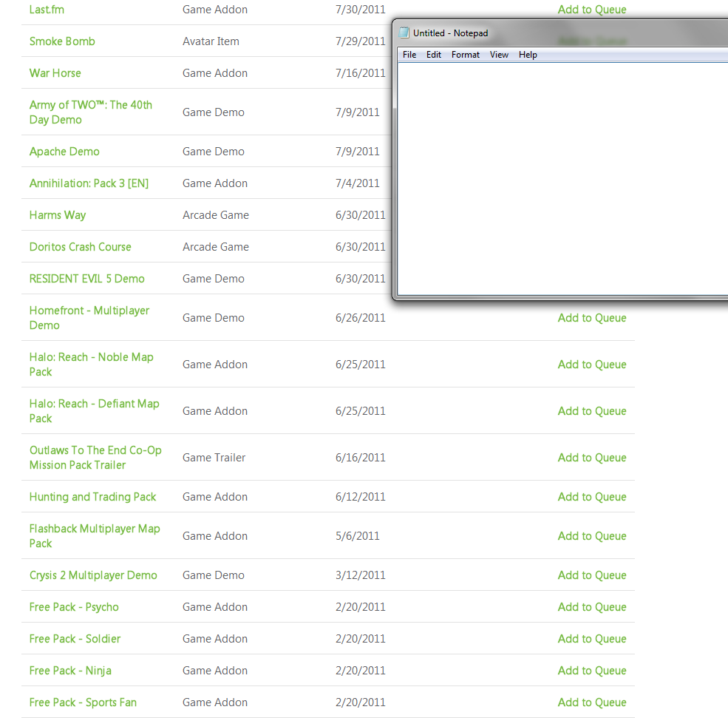Click Arcade Game type for Harms Way
Screen dimensions: 728x718
point(215,215)
